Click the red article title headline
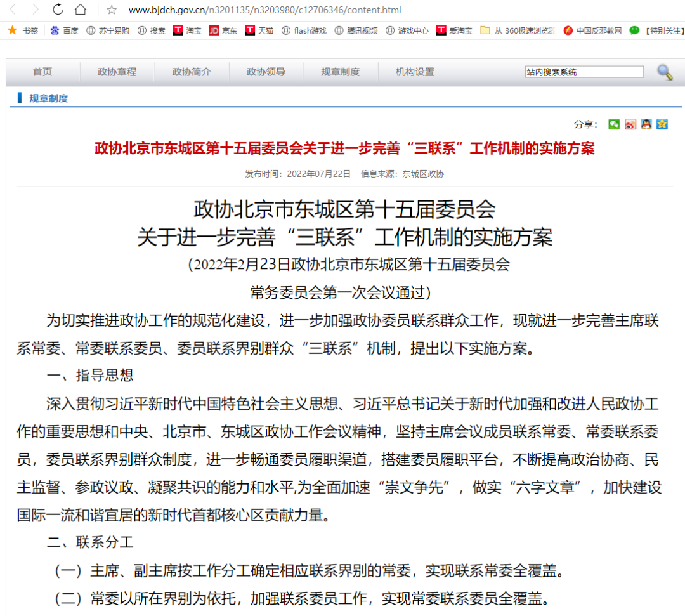 point(344,148)
